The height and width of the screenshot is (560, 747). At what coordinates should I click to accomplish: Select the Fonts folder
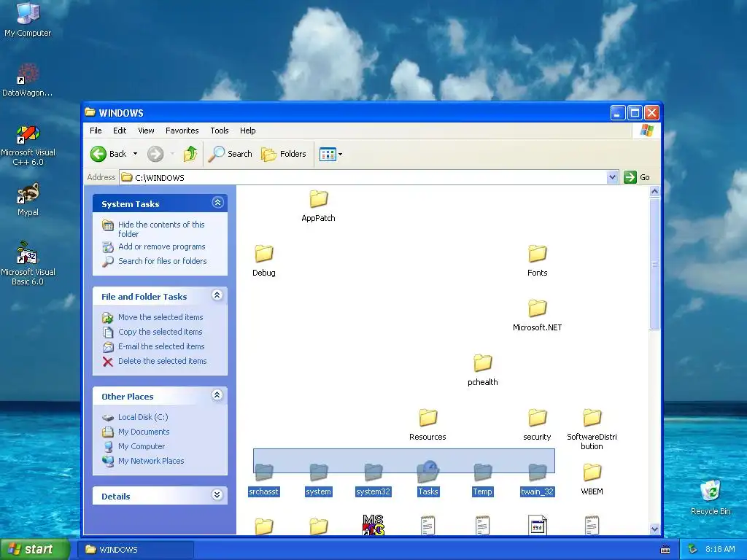(538, 260)
